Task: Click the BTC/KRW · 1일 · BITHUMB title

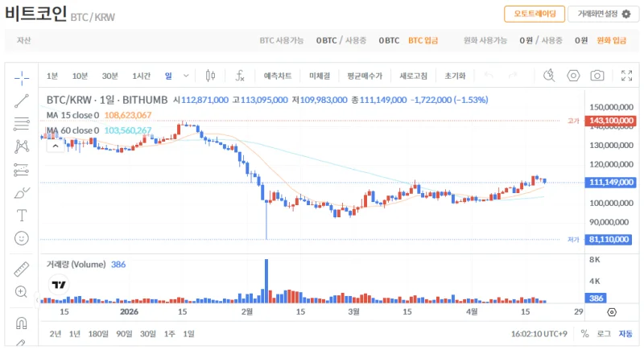Action: click(x=107, y=100)
